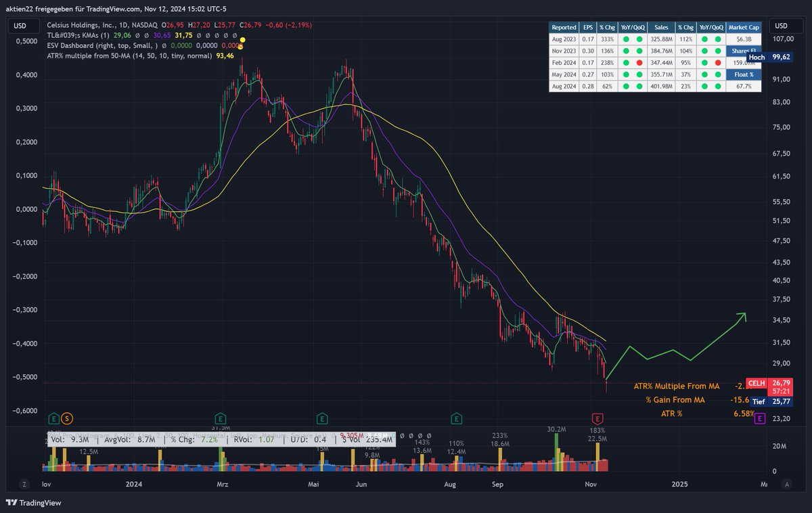Image resolution: width=812 pixels, height=513 pixels.
Task: Click the Sep label on the time axis
Action: (498, 485)
